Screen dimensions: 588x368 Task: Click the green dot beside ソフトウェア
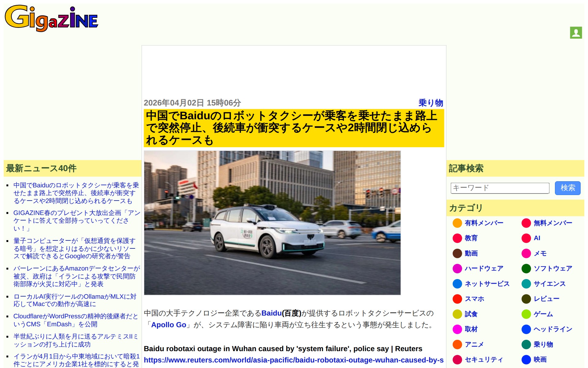(526, 268)
